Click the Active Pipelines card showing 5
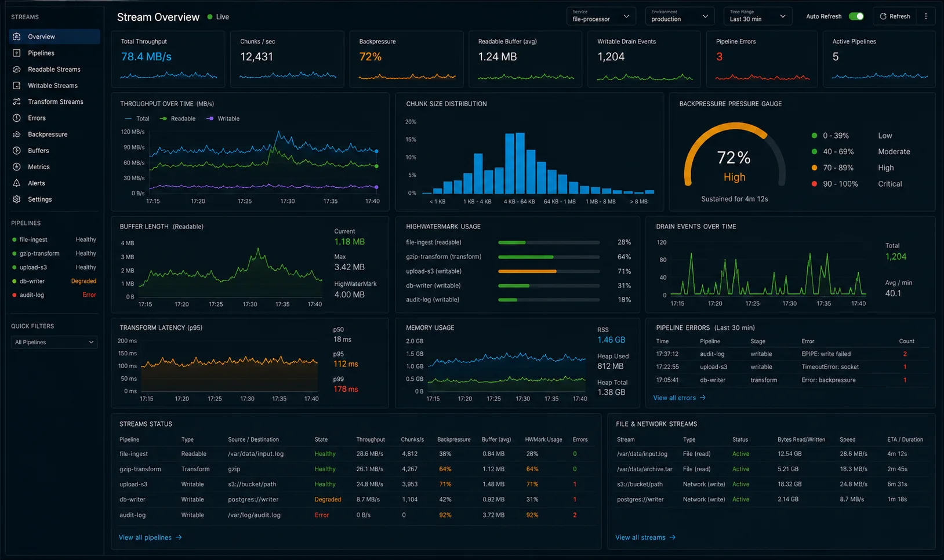This screenshot has height=560, width=944. pos(879,59)
